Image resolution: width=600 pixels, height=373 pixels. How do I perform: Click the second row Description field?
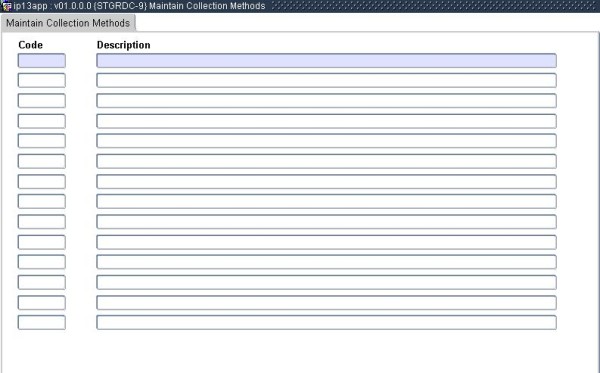326,80
